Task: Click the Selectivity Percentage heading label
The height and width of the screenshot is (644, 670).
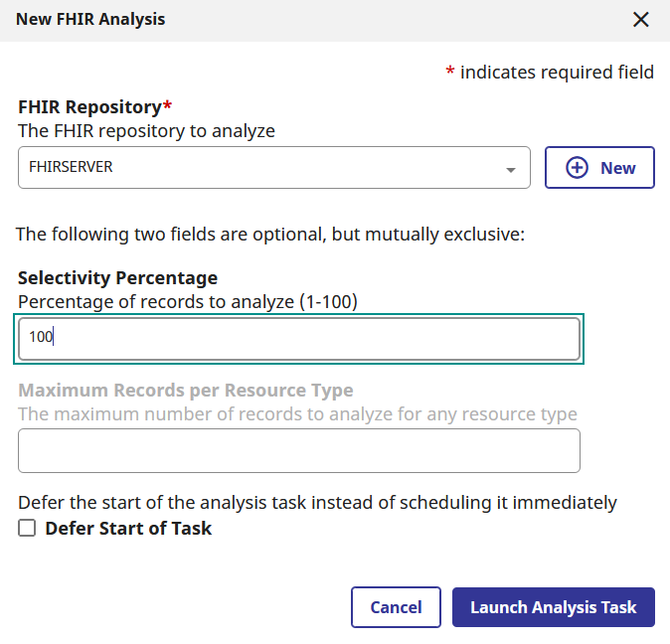Action: (117, 278)
